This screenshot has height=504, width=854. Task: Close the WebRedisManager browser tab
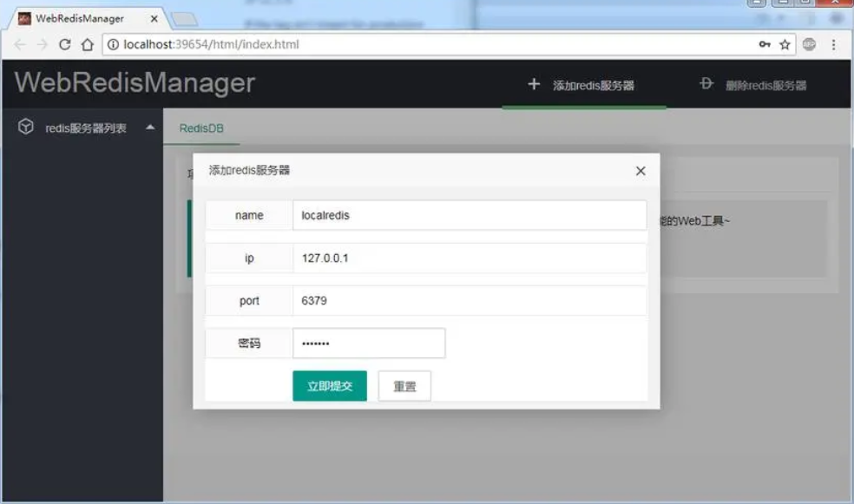point(154,18)
